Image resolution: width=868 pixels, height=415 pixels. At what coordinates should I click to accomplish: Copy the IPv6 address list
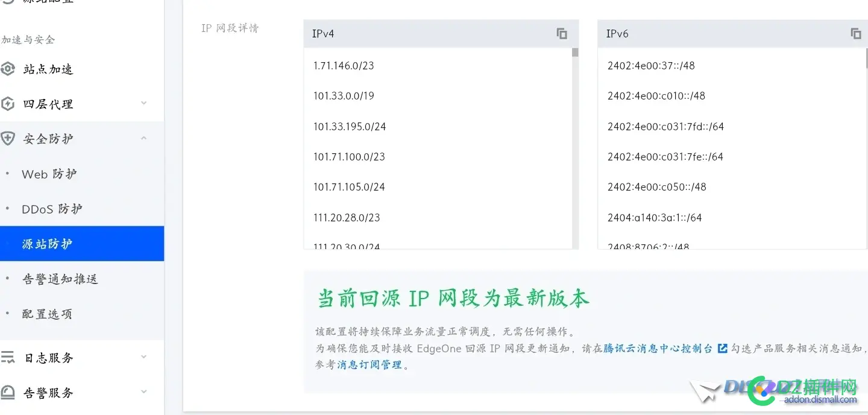855,33
